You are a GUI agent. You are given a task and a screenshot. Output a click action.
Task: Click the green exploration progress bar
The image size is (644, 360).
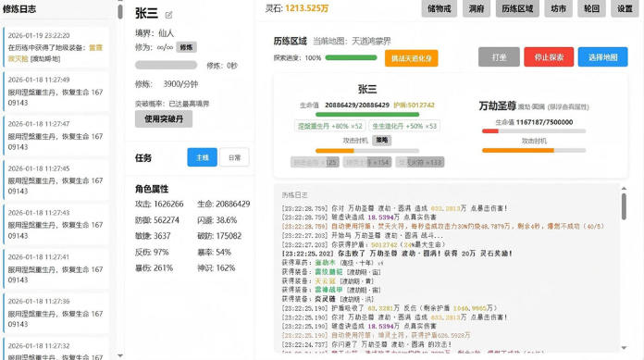coord(352,57)
